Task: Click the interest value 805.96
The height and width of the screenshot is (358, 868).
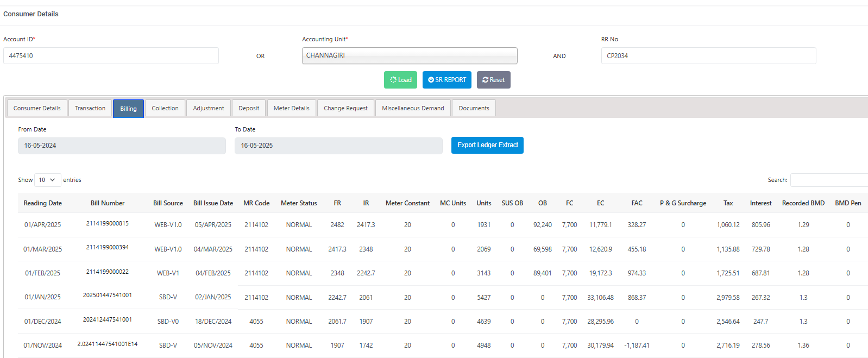Action: tap(760, 225)
